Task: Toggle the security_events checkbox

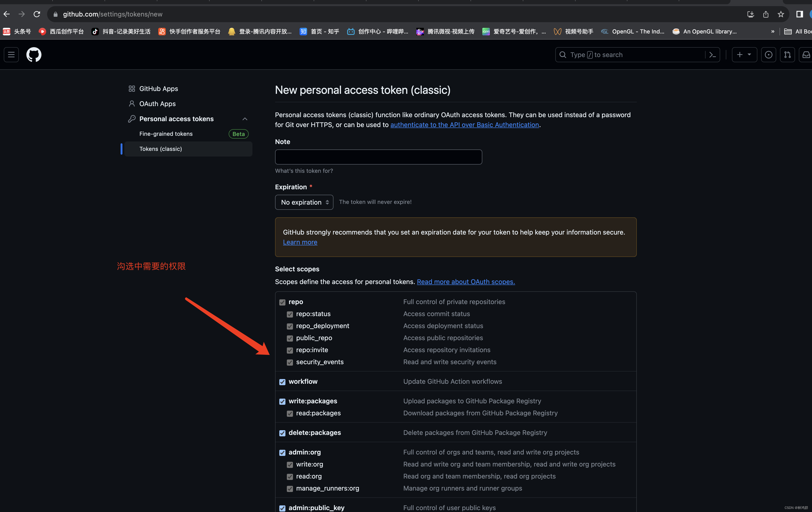Action: pyautogui.click(x=290, y=363)
